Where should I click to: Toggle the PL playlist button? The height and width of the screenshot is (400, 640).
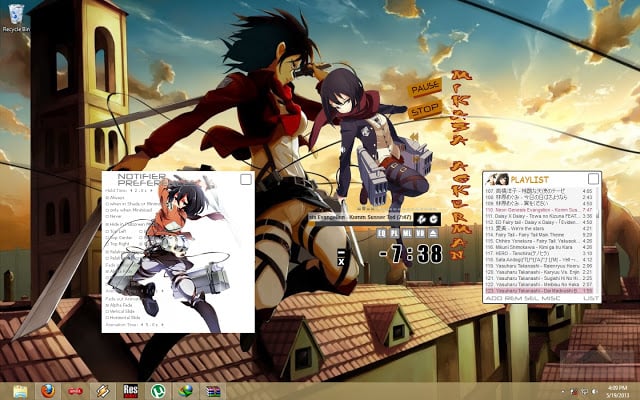tap(394, 233)
